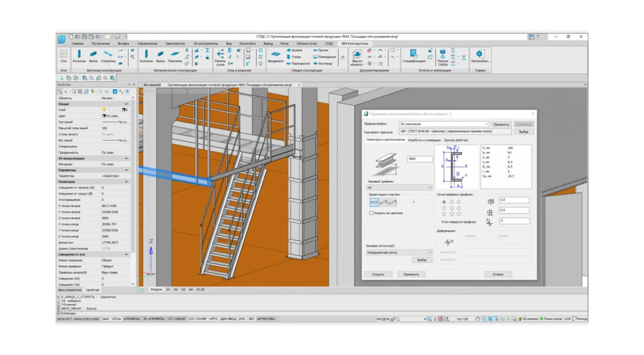
Task: Click the Цвет 'По слою' color swatch
Action: coord(104,116)
